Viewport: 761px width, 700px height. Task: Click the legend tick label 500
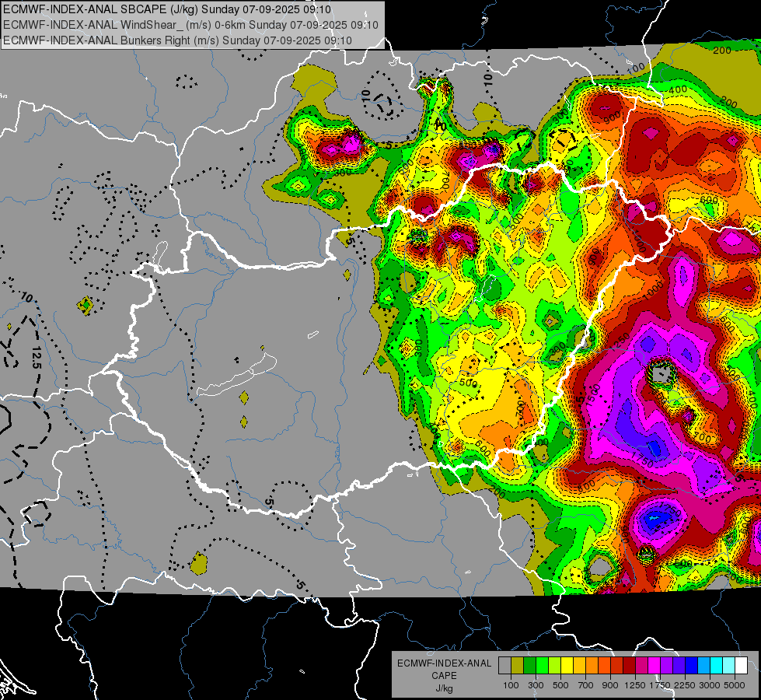[x=560, y=685]
